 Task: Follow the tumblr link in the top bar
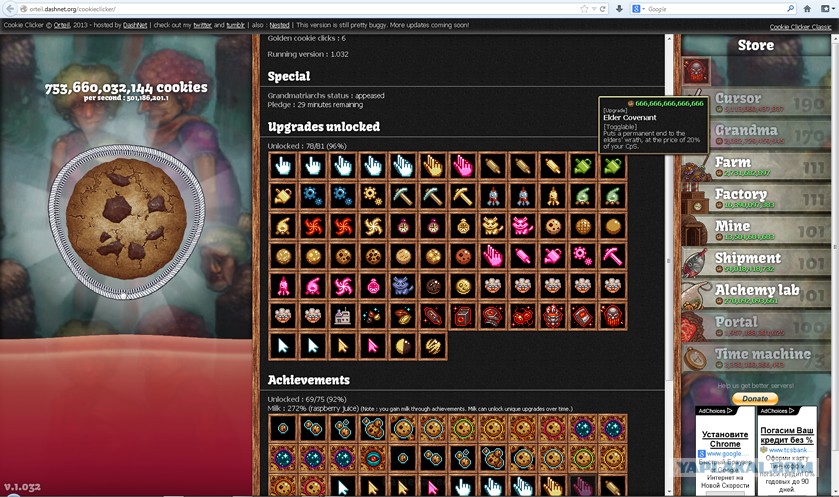(235, 25)
